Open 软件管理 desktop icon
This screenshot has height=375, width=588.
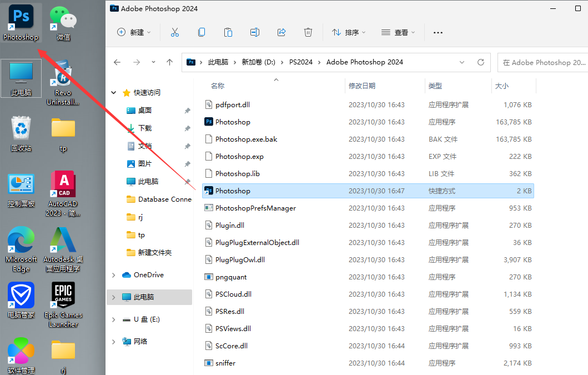click(21, 356)
